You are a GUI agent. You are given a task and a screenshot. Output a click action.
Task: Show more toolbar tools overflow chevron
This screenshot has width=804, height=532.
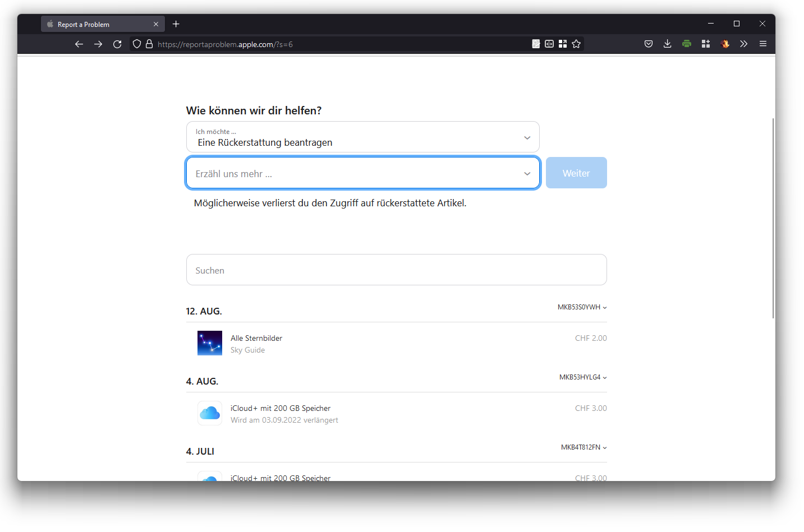click(743, 44)
